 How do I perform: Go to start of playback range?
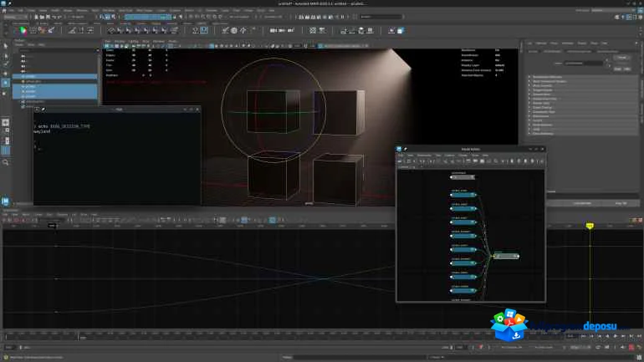click(583, 336)
